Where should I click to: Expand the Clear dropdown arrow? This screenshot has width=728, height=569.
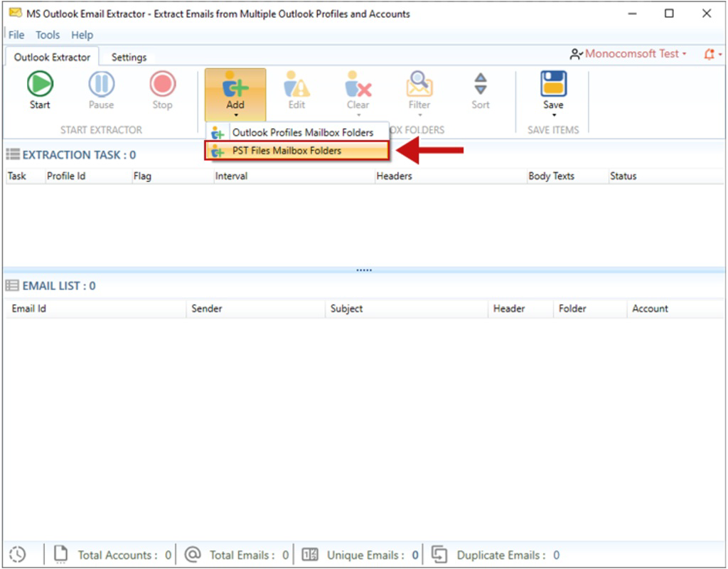click(x=358, y=115)
